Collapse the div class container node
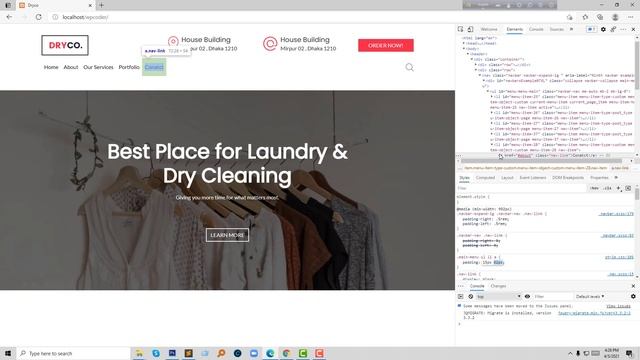The height and width of the screenshot is (360, 640). coord(472,59)
